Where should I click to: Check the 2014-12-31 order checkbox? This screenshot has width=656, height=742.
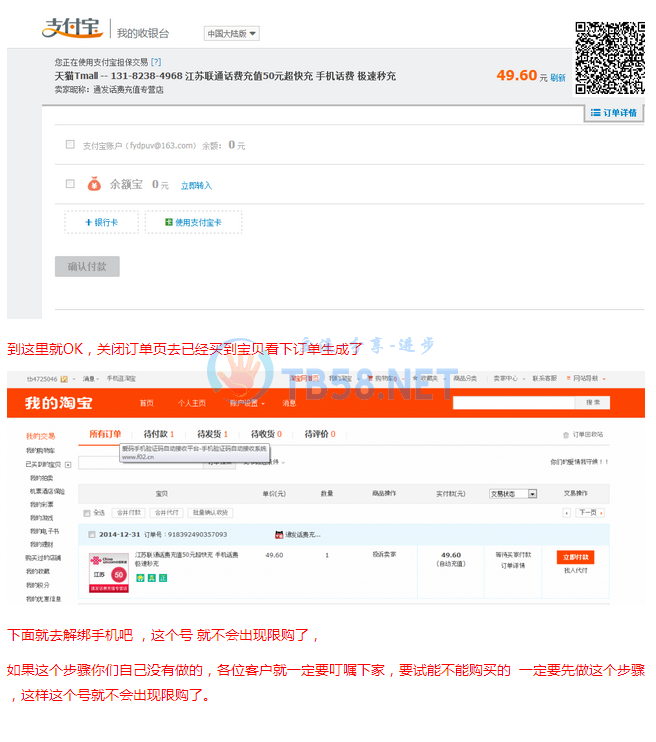(92, 535)
